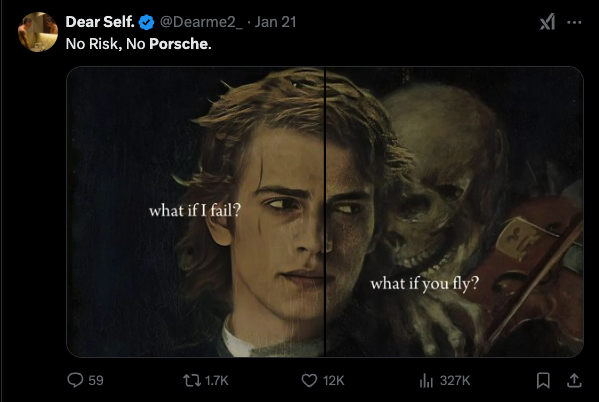The height and width of the screenshot is (402, 599).
Task: Click the "No Risk, No Porsche." text
Action: tap(138, 44)
